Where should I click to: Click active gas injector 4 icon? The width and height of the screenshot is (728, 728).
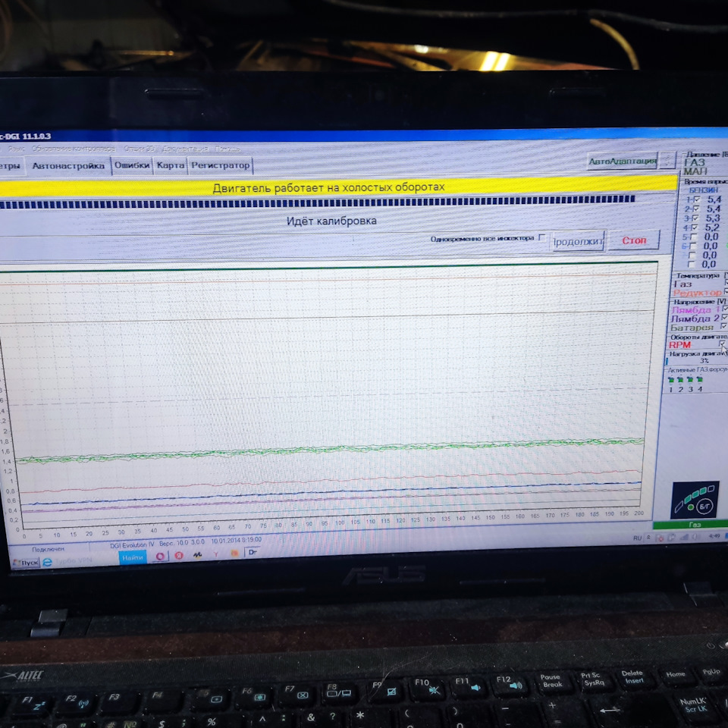(x=700, y=380)
